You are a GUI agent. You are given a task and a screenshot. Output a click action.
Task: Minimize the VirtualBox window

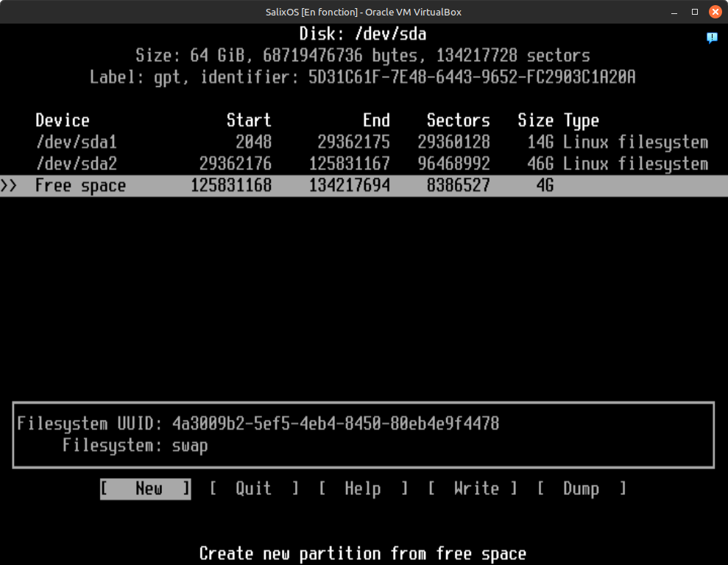coord(674,12)
